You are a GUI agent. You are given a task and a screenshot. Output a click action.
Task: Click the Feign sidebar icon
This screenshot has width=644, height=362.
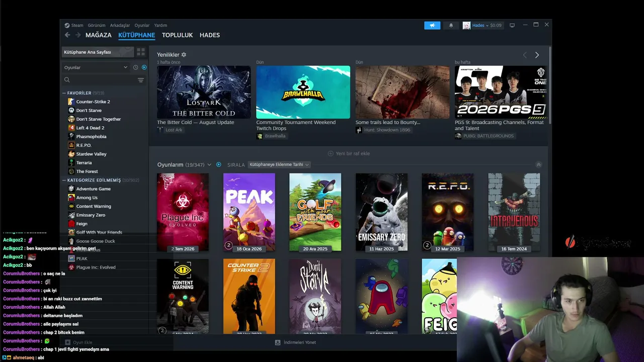pyautogui.click(x=71, y=224)
